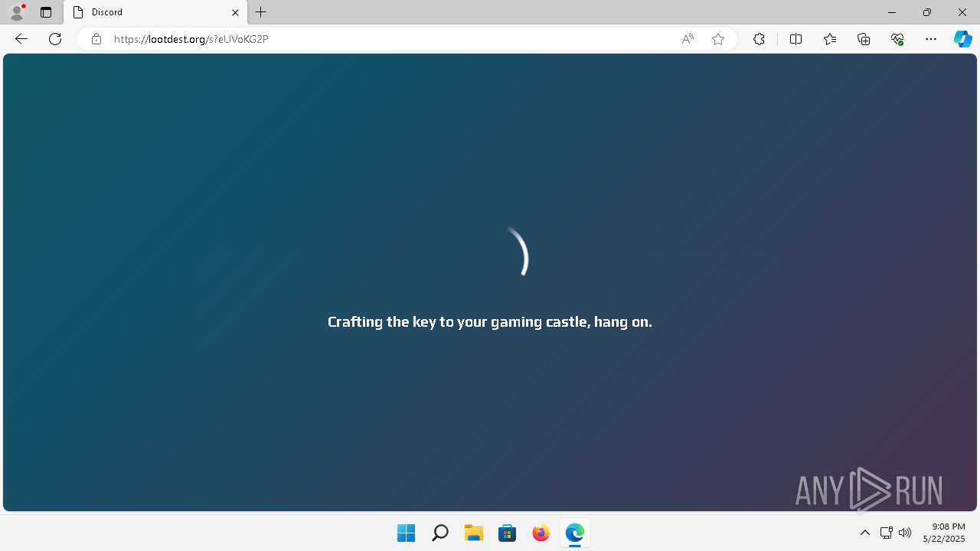The width and height of the screenshot is (980, 551).
Task: Restore down the Edge window
Action: pos(927,12)
